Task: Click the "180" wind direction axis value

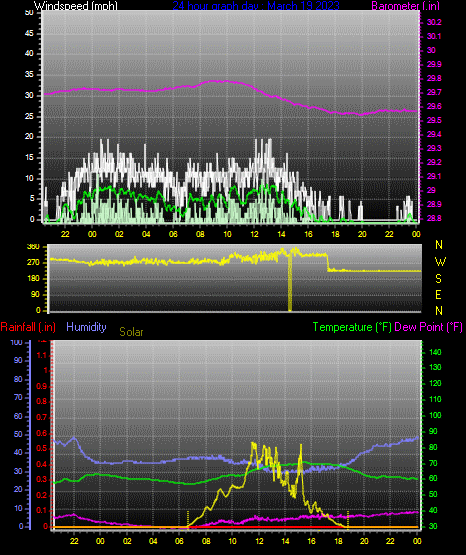Action: click(x=33, y=279)
